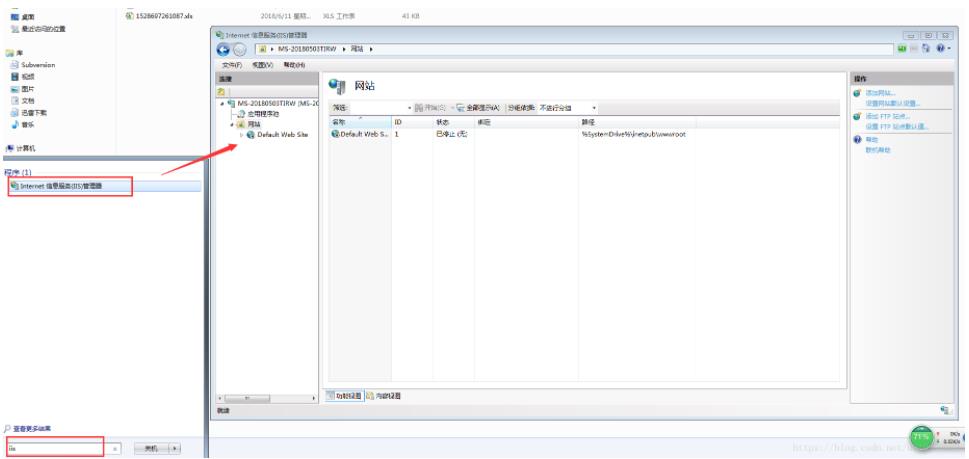
Task: Click 联机帮助 link in actions pane
Action: coord(878,150)
